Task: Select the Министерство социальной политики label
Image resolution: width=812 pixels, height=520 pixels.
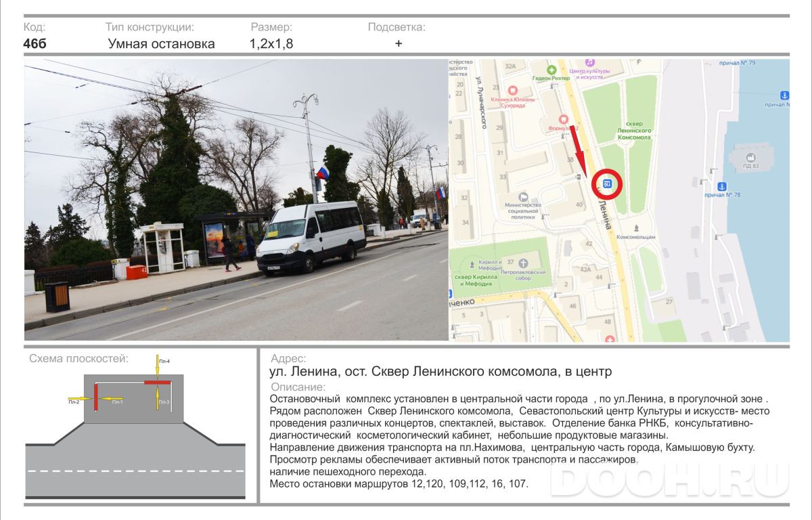Action: (523, 211)
